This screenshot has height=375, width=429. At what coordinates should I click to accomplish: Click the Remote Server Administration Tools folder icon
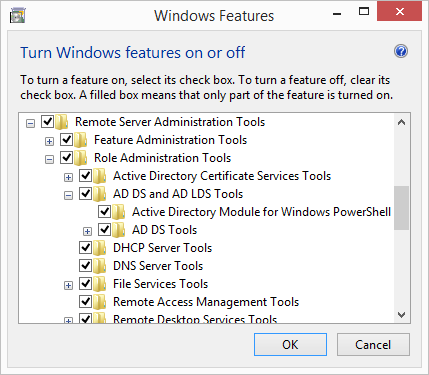62,122
